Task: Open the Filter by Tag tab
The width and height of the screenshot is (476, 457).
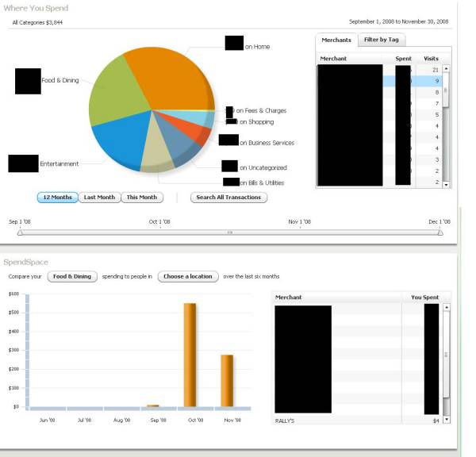Action: (x=381, y=40)
